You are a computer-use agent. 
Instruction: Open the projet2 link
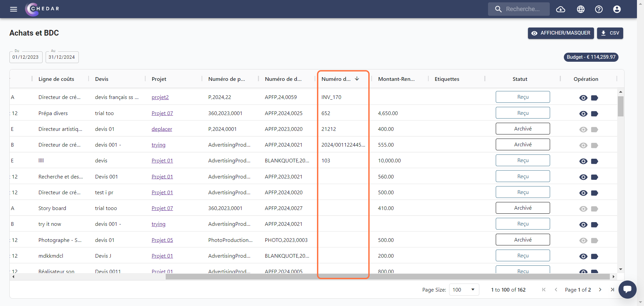pos(160,97)
